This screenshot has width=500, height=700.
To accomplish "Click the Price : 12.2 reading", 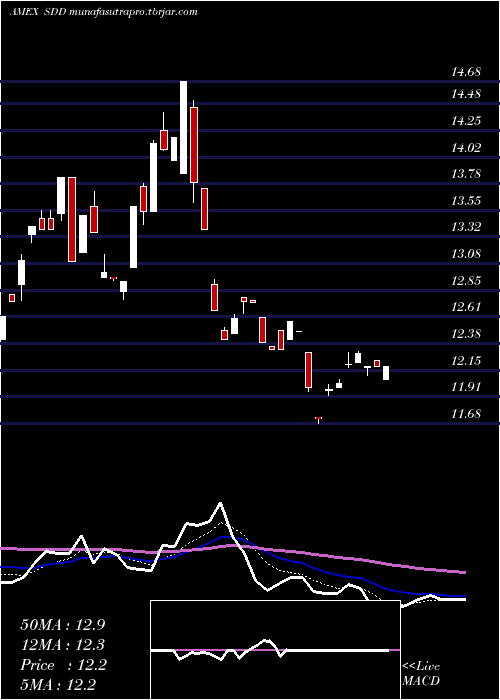I will [x=63, y=665].
